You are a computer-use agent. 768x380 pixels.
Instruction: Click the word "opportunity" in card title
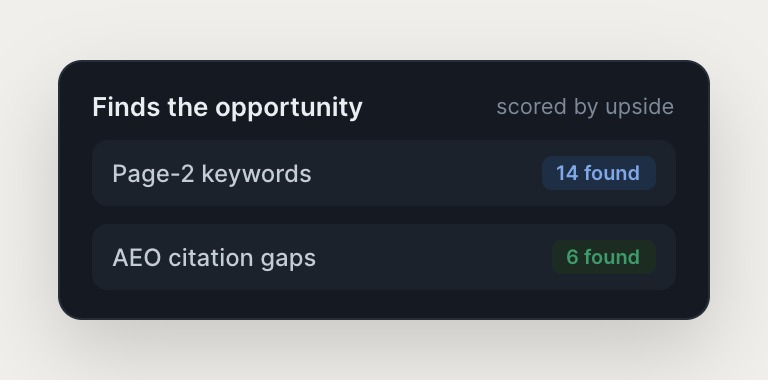[x=289, y=108]
